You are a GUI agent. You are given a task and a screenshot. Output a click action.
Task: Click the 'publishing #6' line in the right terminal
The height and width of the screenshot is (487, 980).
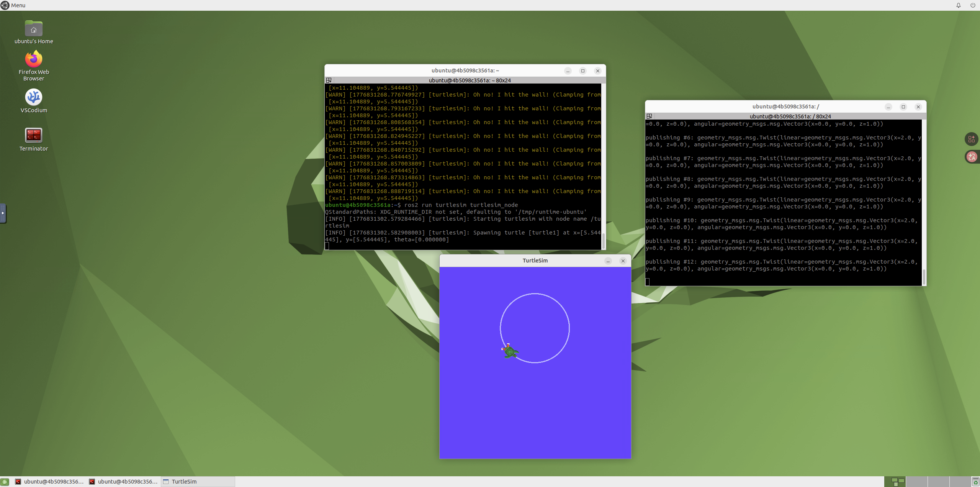pos(783,141)
